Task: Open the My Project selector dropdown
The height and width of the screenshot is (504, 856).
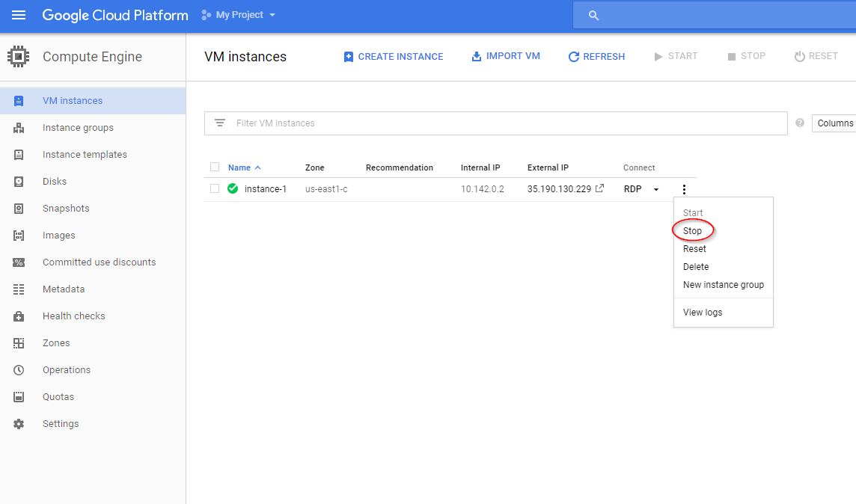Action: 238,15
